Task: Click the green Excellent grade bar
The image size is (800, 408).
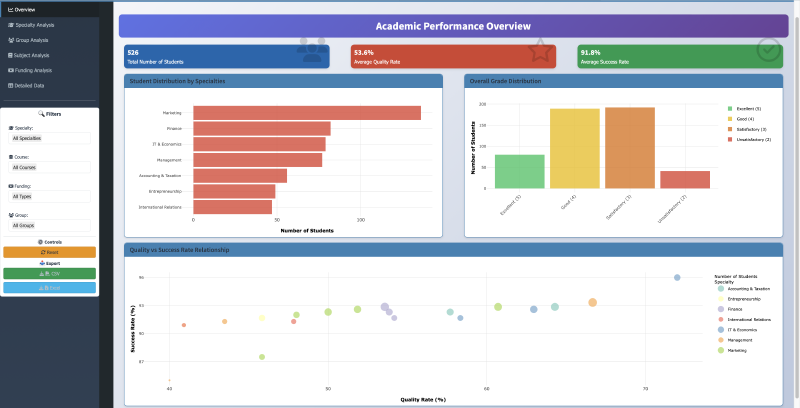Action: 519,172
